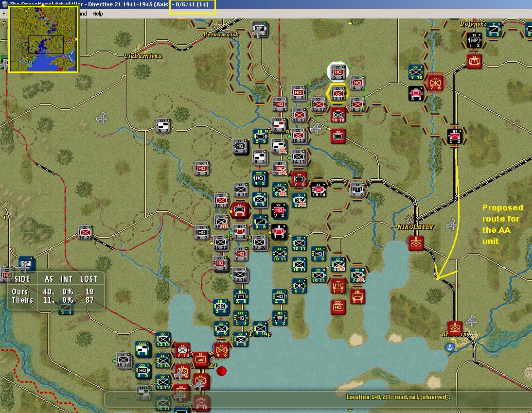Image resolution: width=532 pixels, height=413 pixels.
Task: Select the red 7-18 unit
Action: (182, 350)
